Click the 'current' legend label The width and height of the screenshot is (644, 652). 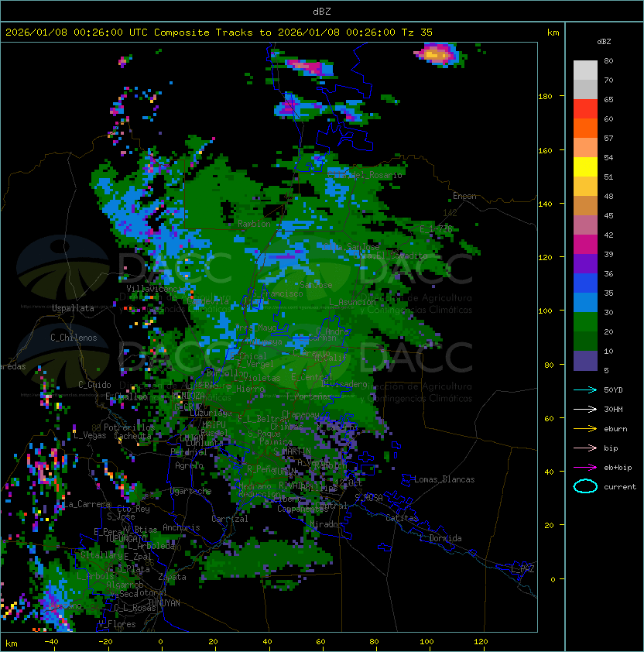[x=620, y=487]
